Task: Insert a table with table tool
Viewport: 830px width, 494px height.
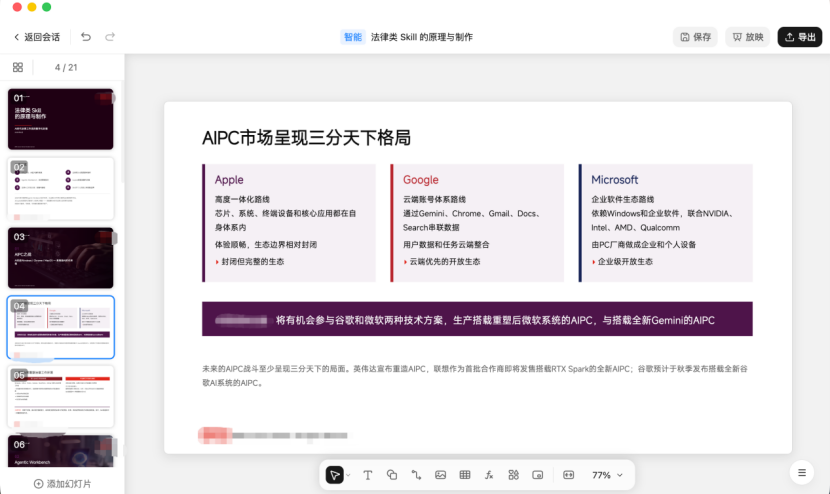Action: click(x=465, y=475)
